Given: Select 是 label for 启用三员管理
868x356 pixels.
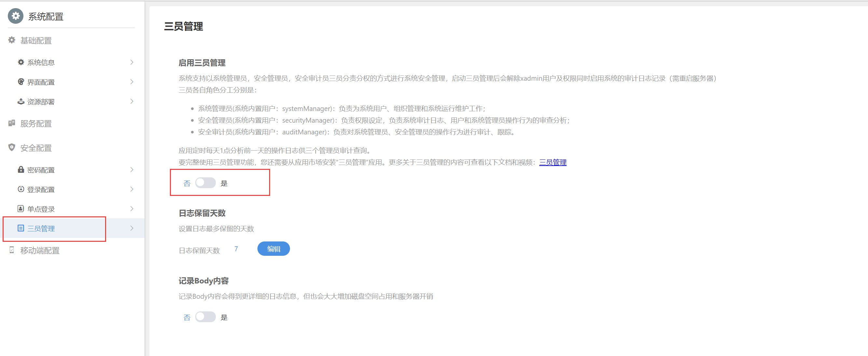Looking at the screenshot, I should tap(224, 184).
